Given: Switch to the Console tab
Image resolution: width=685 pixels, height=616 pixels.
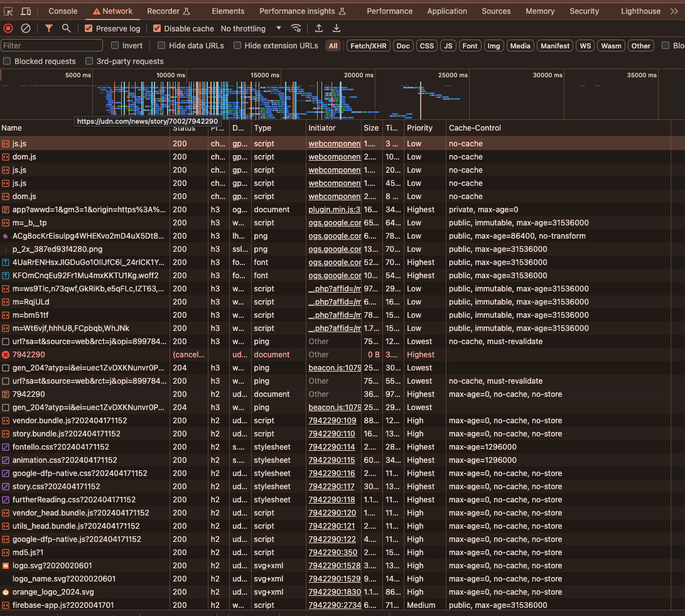Looking at the screenshot, I should click(x=63, y=11).
